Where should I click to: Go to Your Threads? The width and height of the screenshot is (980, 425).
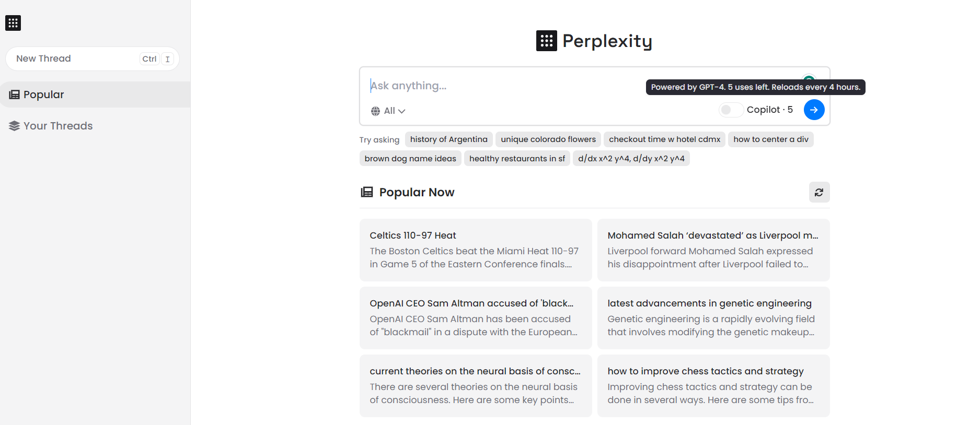click(57, 126)
